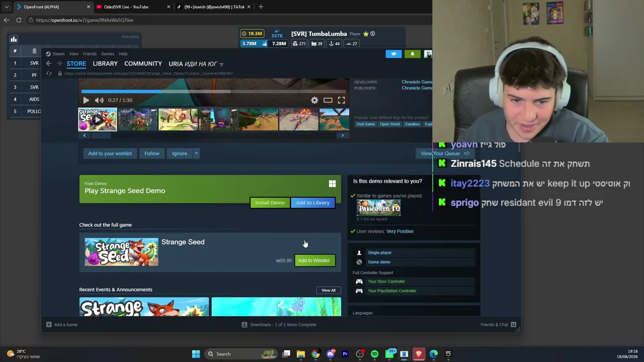Click the Ignore button
Viewport: 644px width, 362px height.
click(180, 153)
